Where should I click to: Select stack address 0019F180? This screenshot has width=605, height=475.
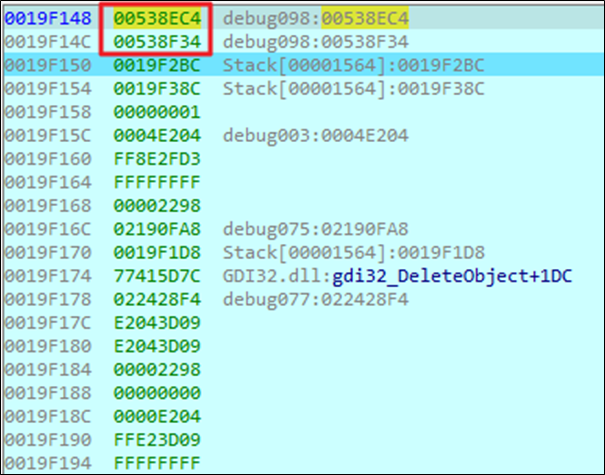48,346
